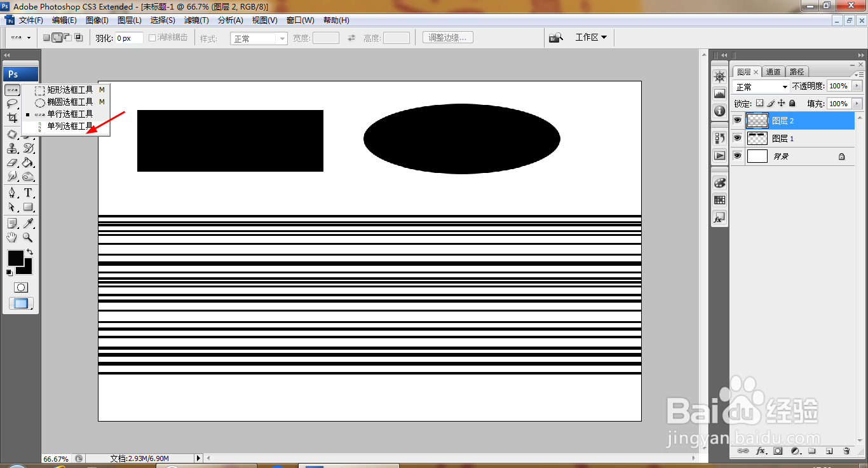Open the 样式 dropdown

tap(259, 38)
